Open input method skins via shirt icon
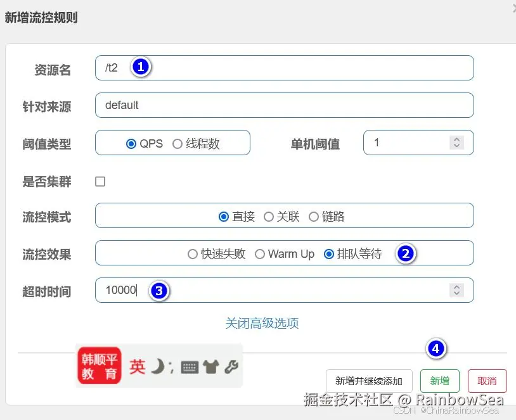 tap(210, 366)
